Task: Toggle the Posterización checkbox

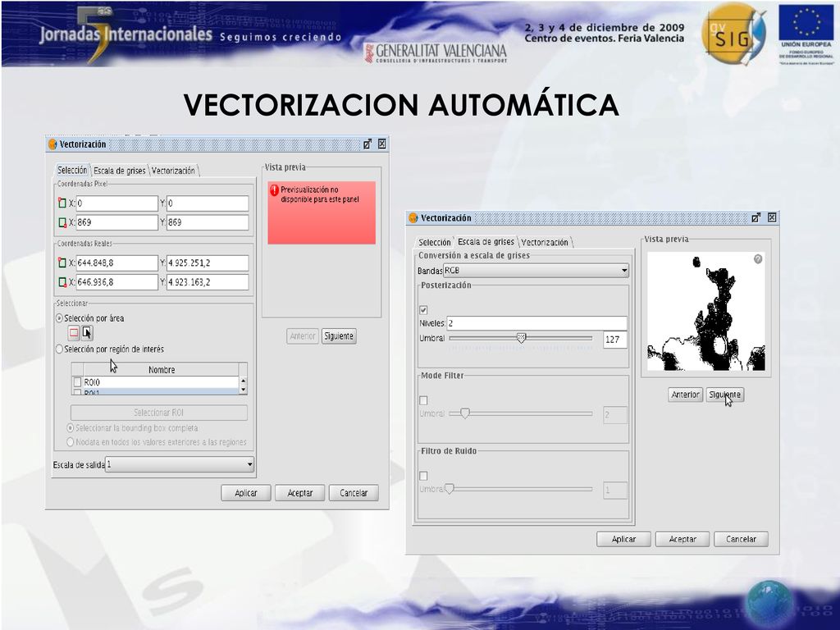Action: (x=424, y=310)
